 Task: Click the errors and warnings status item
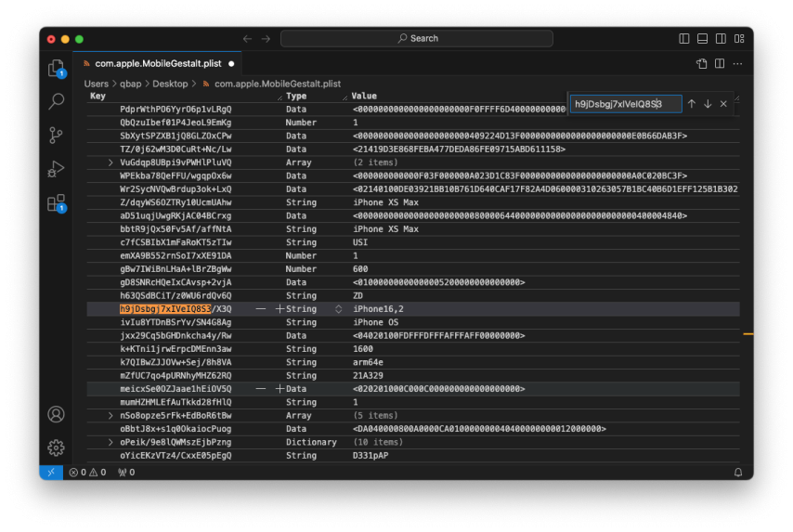88,473
